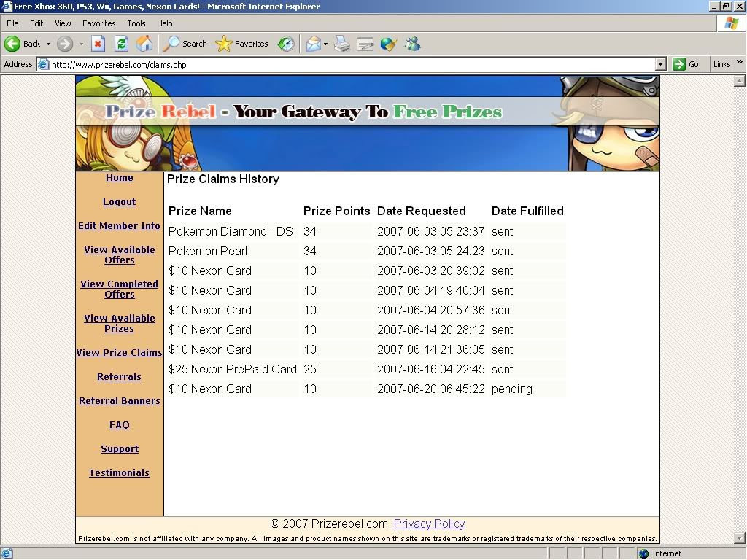Expand the Back button history dropdown

coord(48,44)
